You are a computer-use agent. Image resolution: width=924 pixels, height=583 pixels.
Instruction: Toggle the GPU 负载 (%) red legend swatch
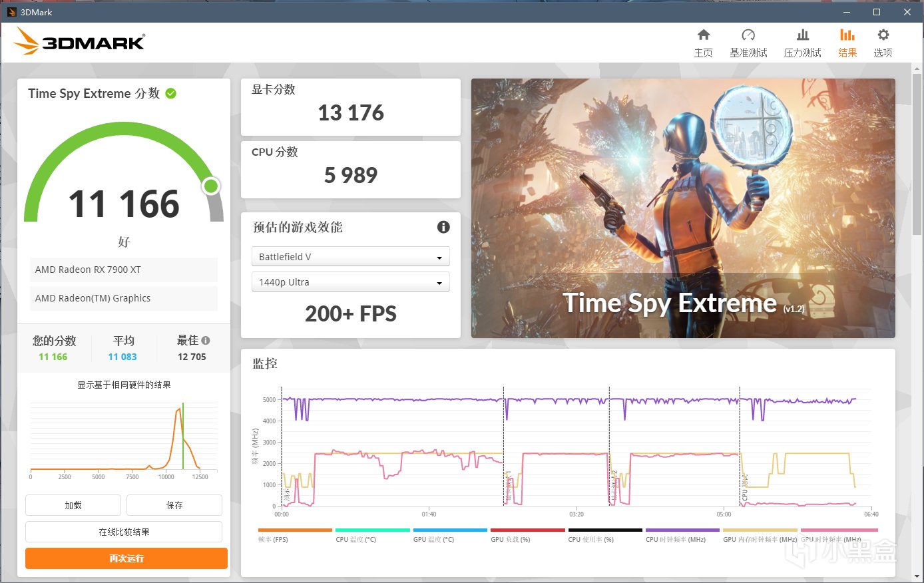pos(527,530)
